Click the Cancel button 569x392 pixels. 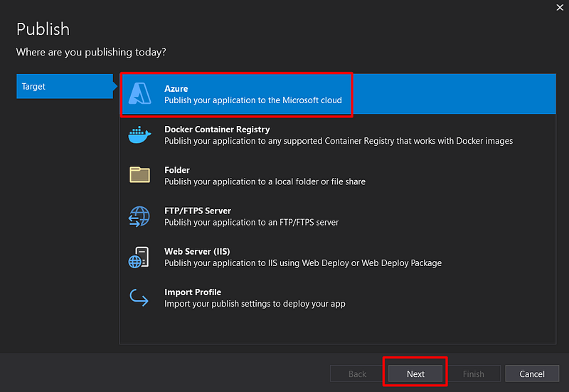[x=532, y=374]
